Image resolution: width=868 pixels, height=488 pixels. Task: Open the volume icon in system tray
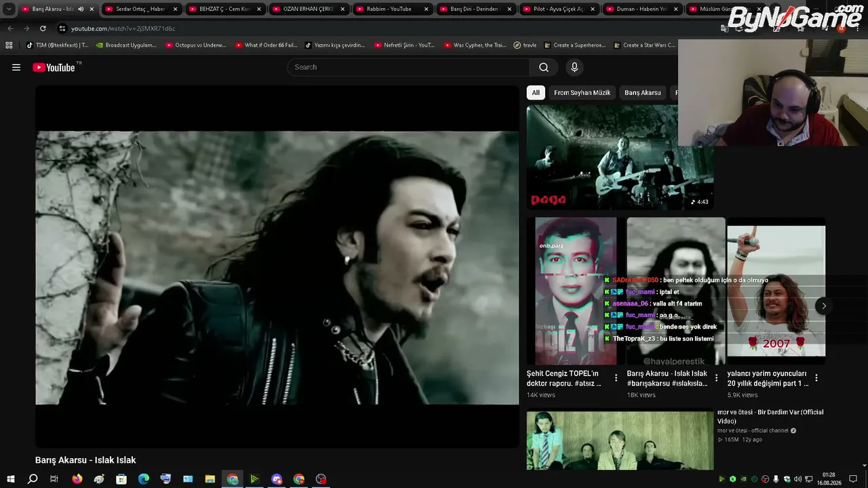click(x=797, y=479)
